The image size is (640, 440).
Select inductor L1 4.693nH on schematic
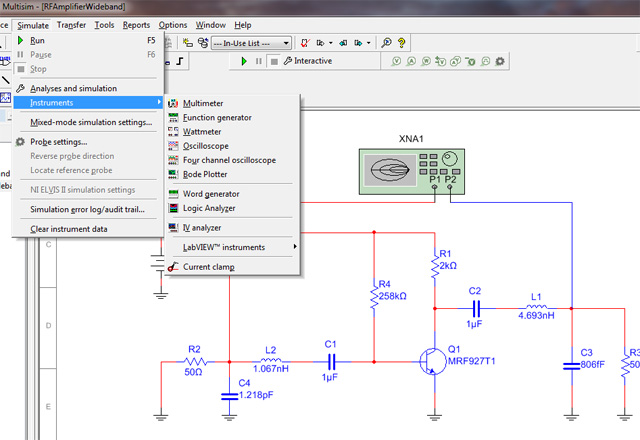(537, 308)
